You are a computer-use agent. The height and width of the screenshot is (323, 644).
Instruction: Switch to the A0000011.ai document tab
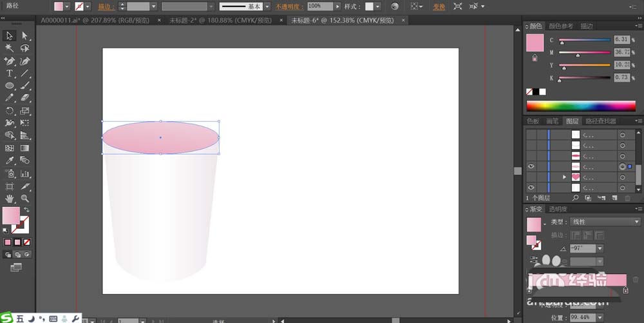click(95, 21)
